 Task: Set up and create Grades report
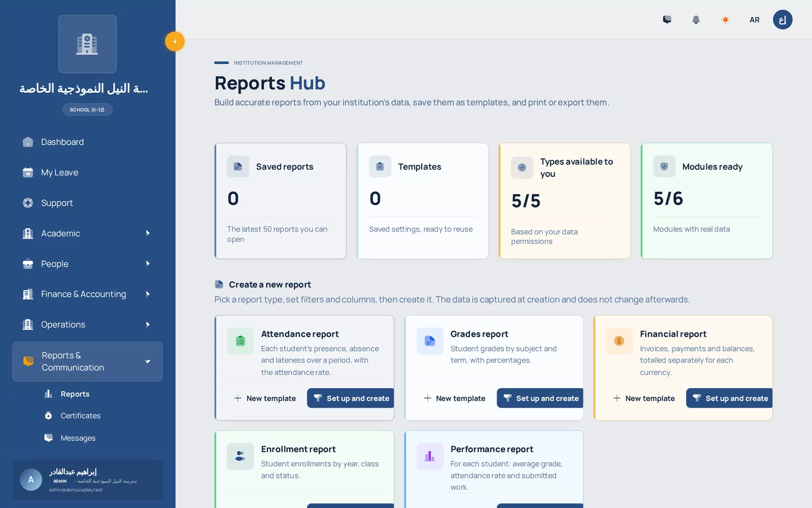540,398
